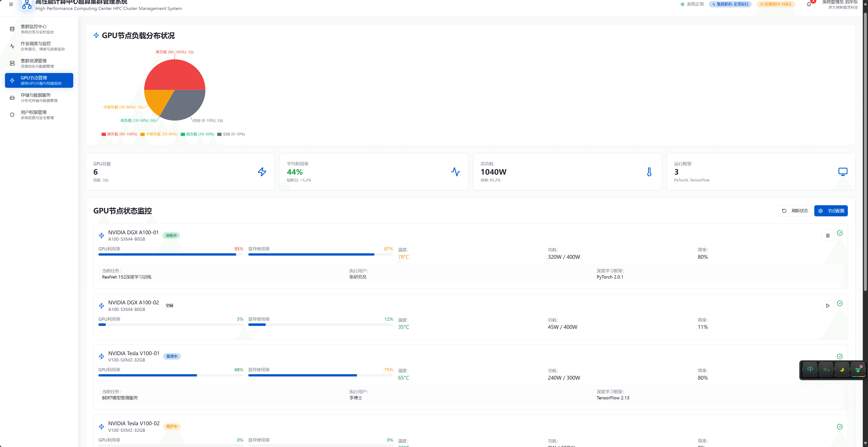Screen dimensions: 868x447
Task: Click the HPC cluster logo icon
Action: (27, 5)
